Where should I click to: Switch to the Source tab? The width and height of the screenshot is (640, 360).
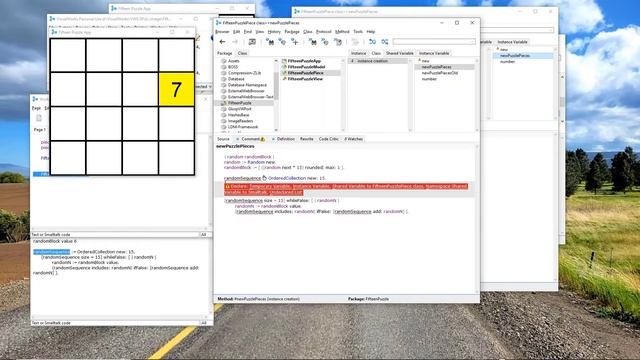(x=223, y=139)
